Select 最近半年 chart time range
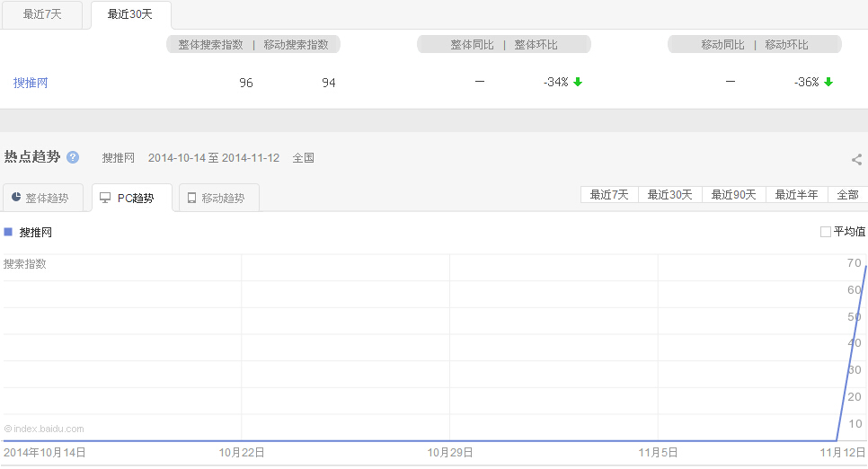Image resolution: width=868 pixels, height=469 pixels. click(796, 195)
